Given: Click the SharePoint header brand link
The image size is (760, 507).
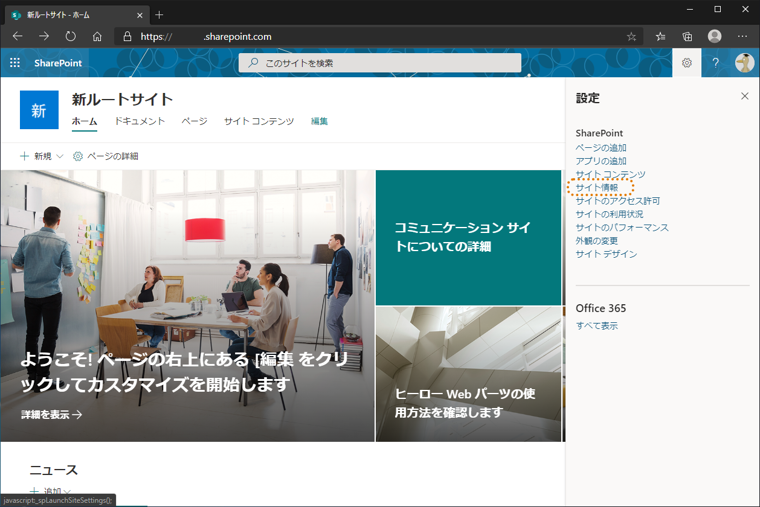Looking at the screenshot, I should (x=58, y=63).
